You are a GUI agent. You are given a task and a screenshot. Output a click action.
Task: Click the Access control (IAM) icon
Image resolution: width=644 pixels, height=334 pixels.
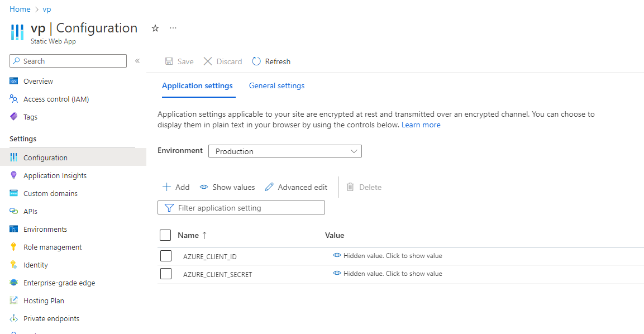13,99
